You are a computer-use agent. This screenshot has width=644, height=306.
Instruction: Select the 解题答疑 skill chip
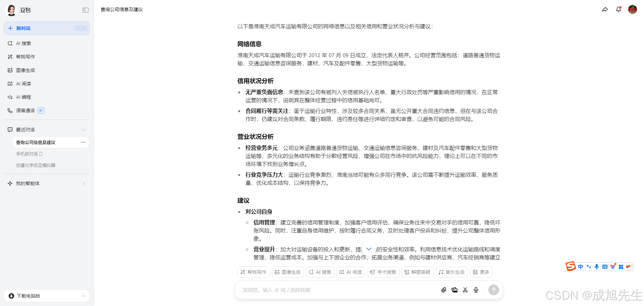coord(418,272)
